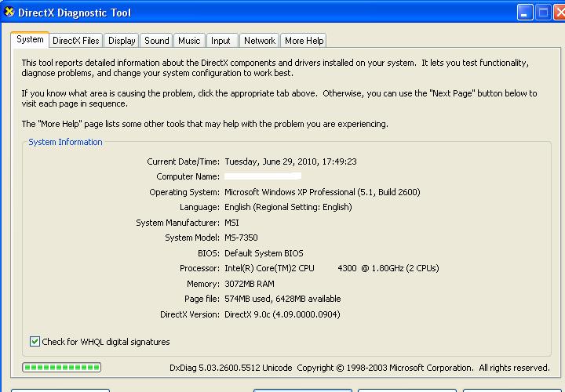565x392 pixels.
Task: Click the Page file label
Action: 202,299
